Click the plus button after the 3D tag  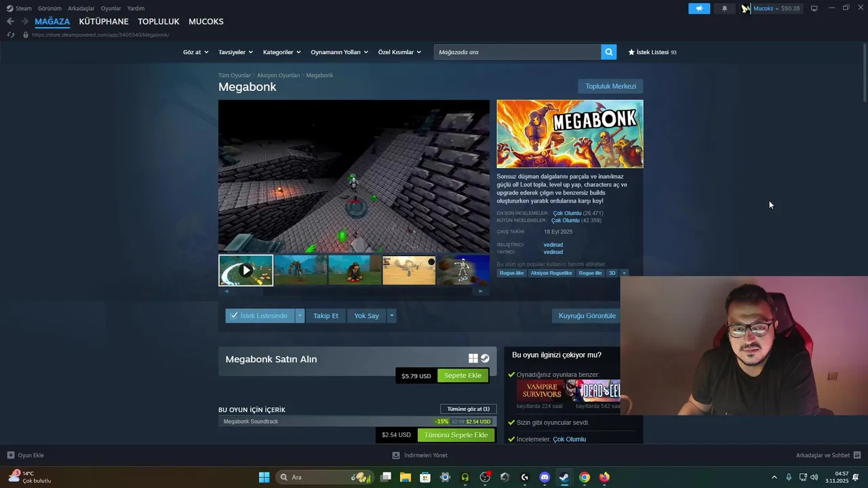[624, 273]
